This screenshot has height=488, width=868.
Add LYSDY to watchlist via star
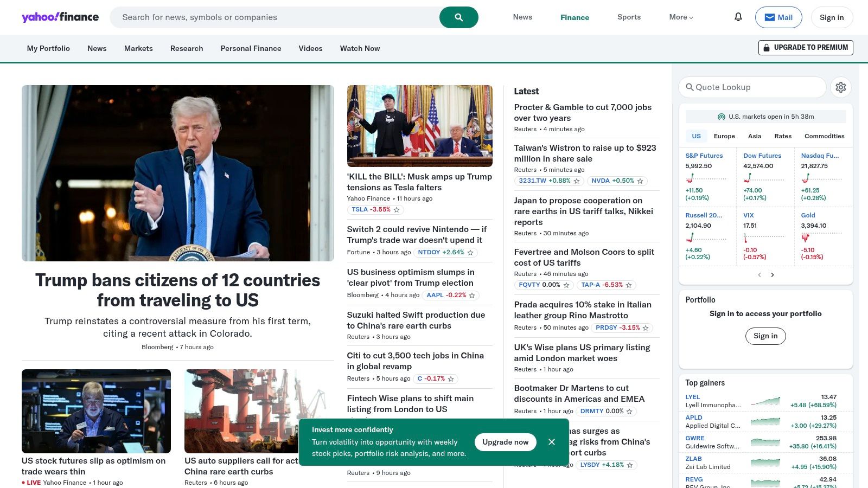630,465
